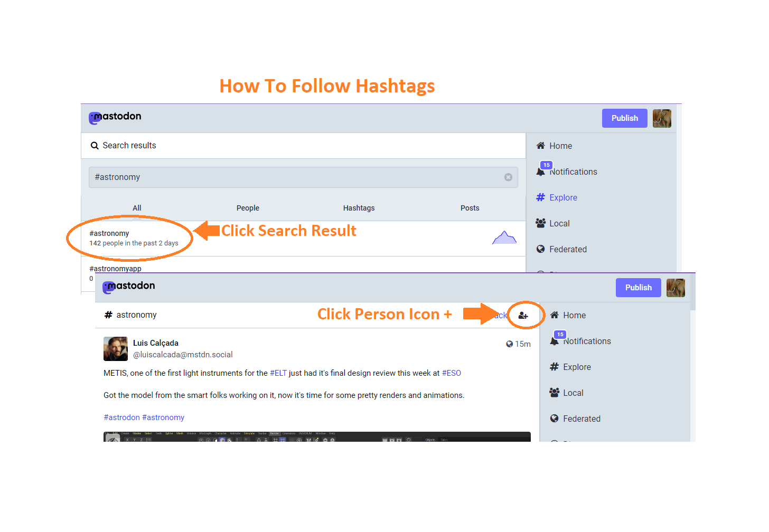This screenshot has width=769, height=532.
Task: Open Luis Calçada's avatar
Action: 116,349
